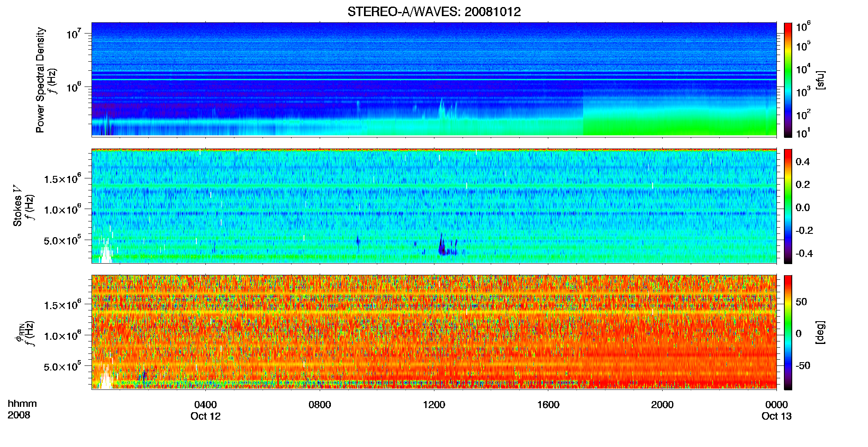Viewport: 868px width, 447px height.
Task: Click the sfu colorbar unit label
Action: [x=820, y=80]
